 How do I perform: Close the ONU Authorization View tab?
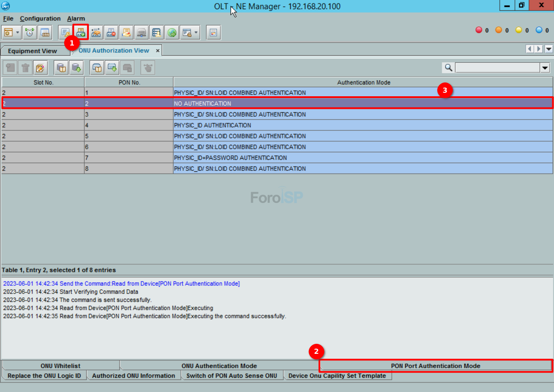[158, 51]
